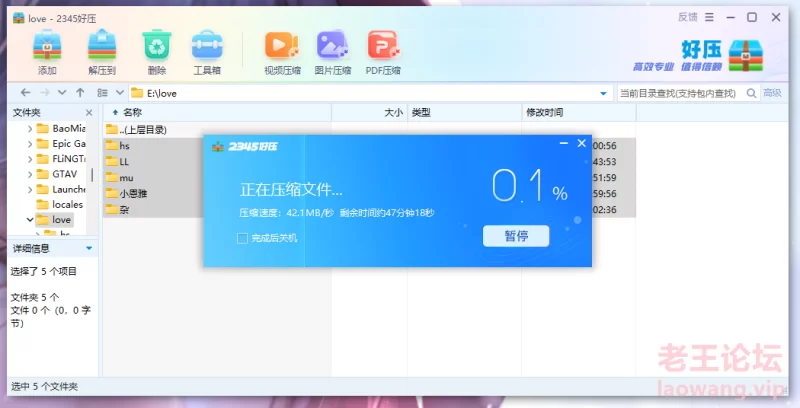Sort by the 名称 name column
The image size is (800, 408).
(x=217, y=113)
